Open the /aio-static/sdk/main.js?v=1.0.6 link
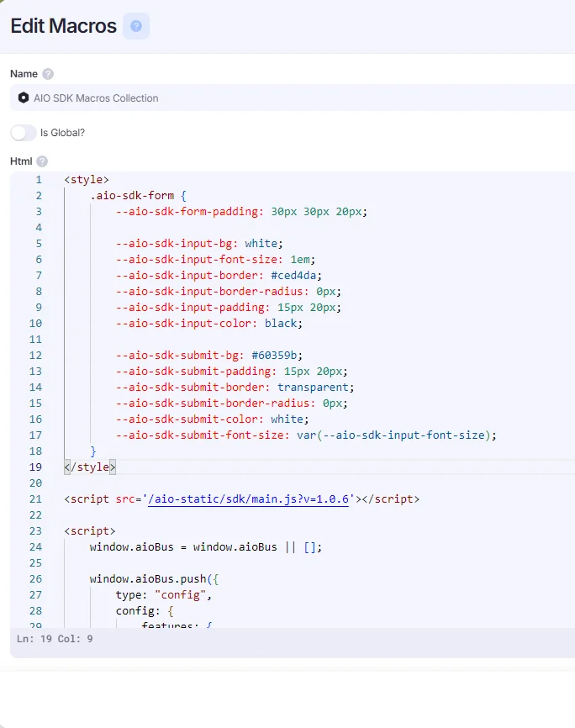Screen dimensions: 575x728 point(248,499)
